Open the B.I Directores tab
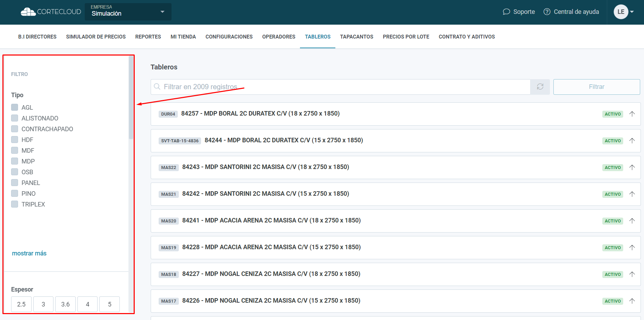 point(37,37)
